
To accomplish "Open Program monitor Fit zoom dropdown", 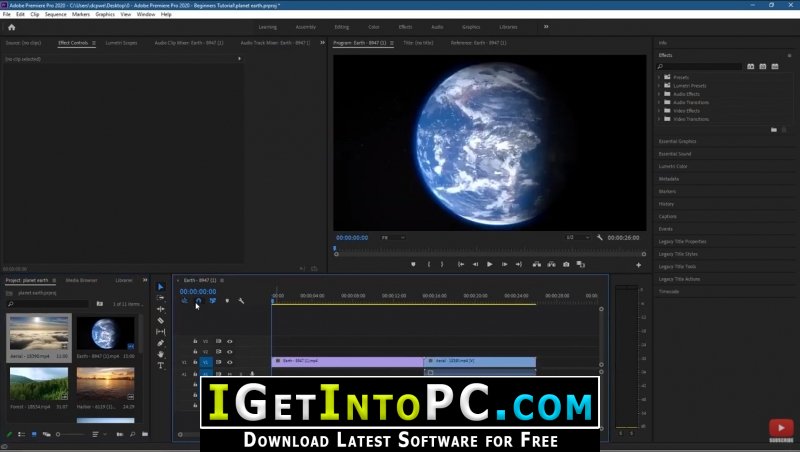I will [x=393, y=238].
